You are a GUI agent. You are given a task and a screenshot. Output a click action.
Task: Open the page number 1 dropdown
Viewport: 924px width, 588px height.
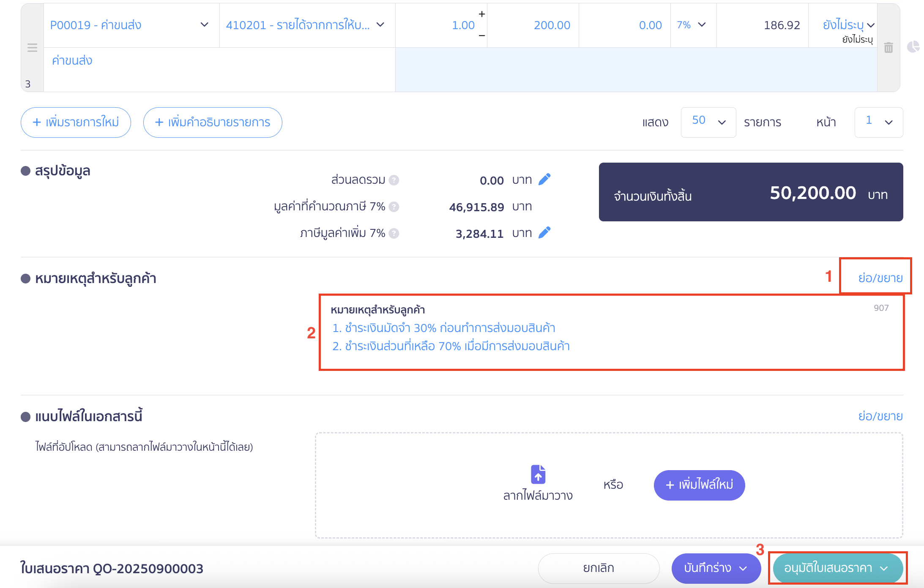pos(879,122)
